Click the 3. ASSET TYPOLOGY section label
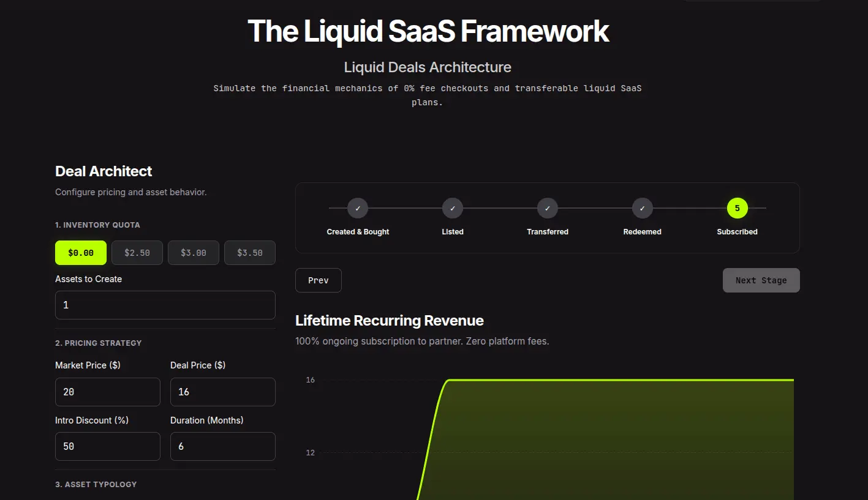 coord(96,485)
